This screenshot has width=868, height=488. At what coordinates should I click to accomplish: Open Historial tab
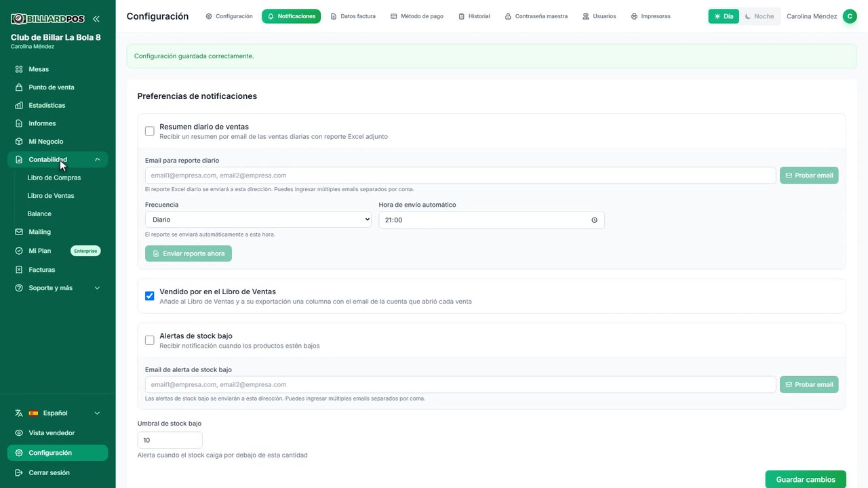(x=474, y=16)
